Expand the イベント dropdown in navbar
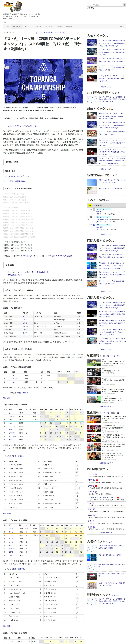 (28, 27)
